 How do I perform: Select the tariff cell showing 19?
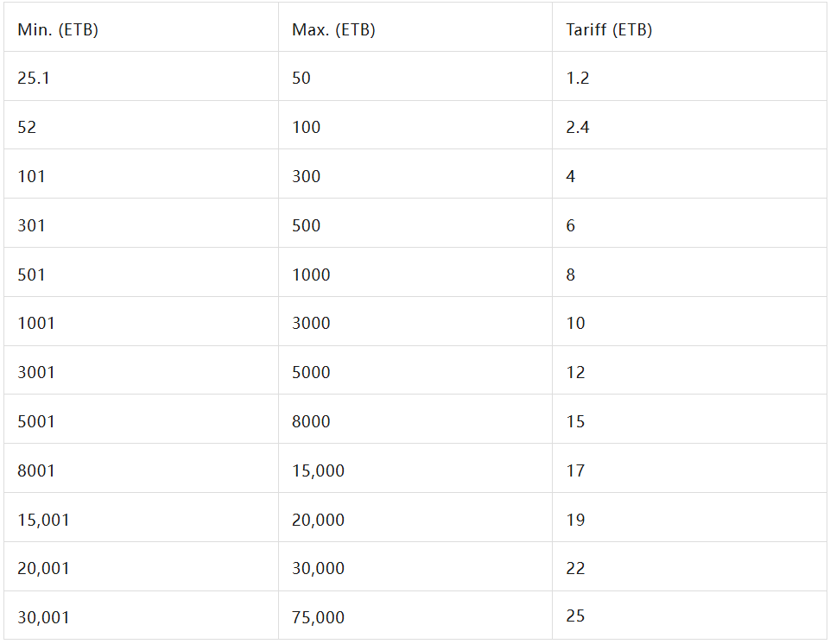point(575,520)
